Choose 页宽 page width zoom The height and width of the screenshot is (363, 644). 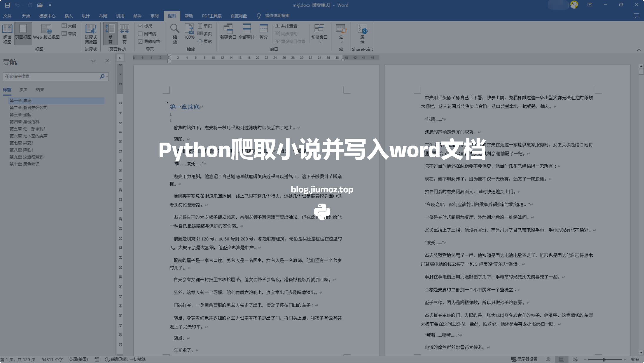205,41
